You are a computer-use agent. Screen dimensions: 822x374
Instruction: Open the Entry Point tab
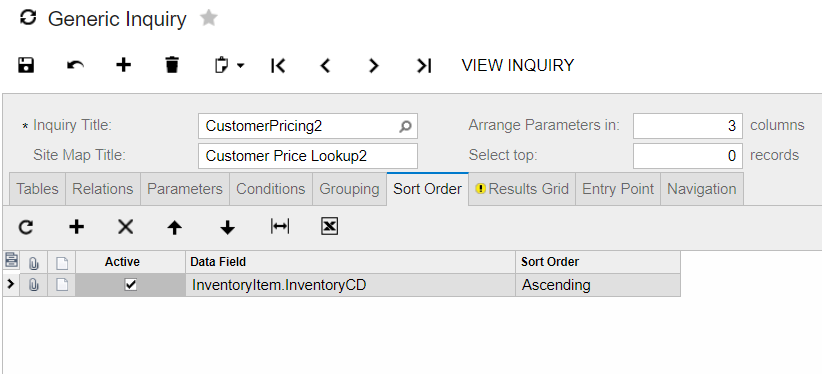pos(618,189)
